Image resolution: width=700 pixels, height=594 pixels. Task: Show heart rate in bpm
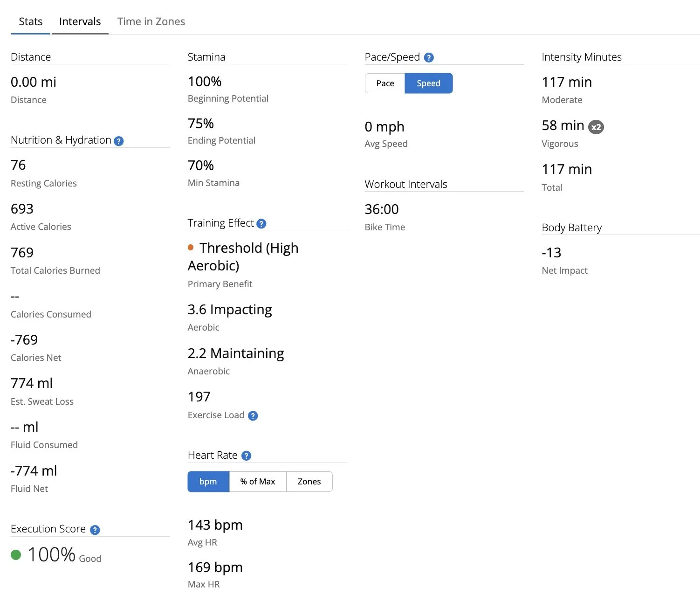pyautogui.click(x=208, y=482)
